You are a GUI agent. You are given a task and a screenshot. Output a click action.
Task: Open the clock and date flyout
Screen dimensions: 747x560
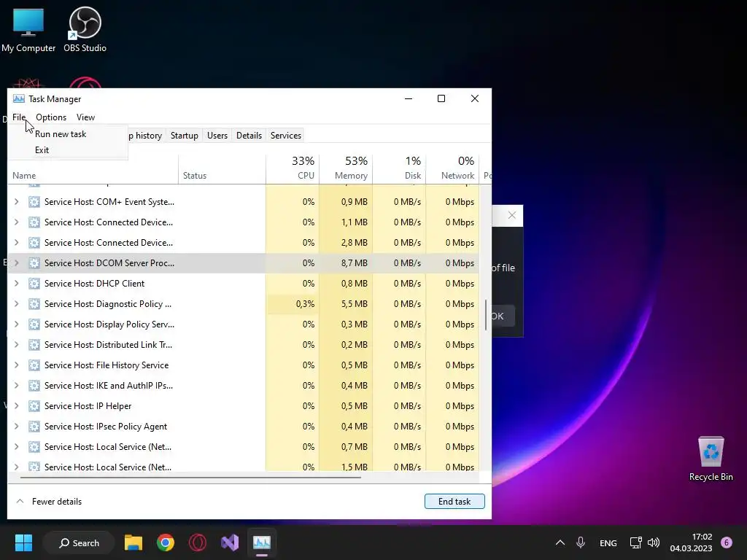[691, 542]
